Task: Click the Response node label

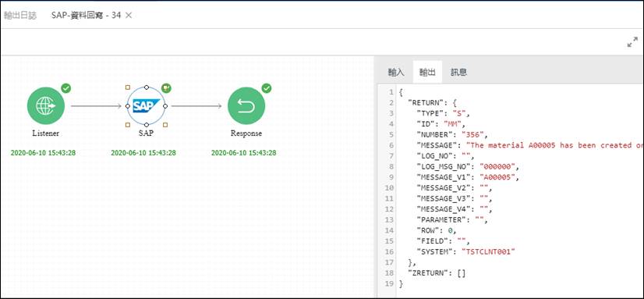Action: pyautogui.click(x=246, y=133)
